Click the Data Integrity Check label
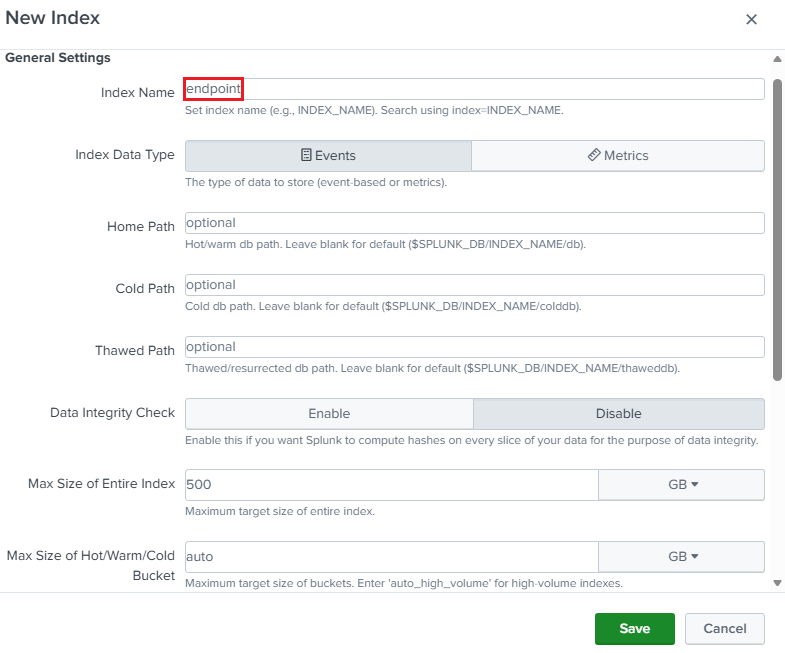This screenshot has width=785, height=653. pyautogui.click(x=112, y=413)
